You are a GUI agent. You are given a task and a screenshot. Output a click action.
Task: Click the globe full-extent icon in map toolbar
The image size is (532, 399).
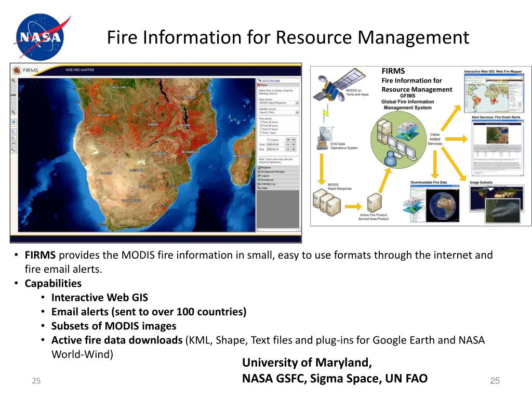click(x=14, y=122)
